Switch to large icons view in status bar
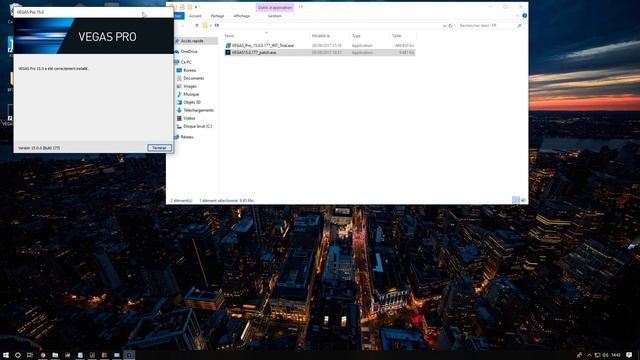This screenshot has height=360, width=640. pos(523,200)
